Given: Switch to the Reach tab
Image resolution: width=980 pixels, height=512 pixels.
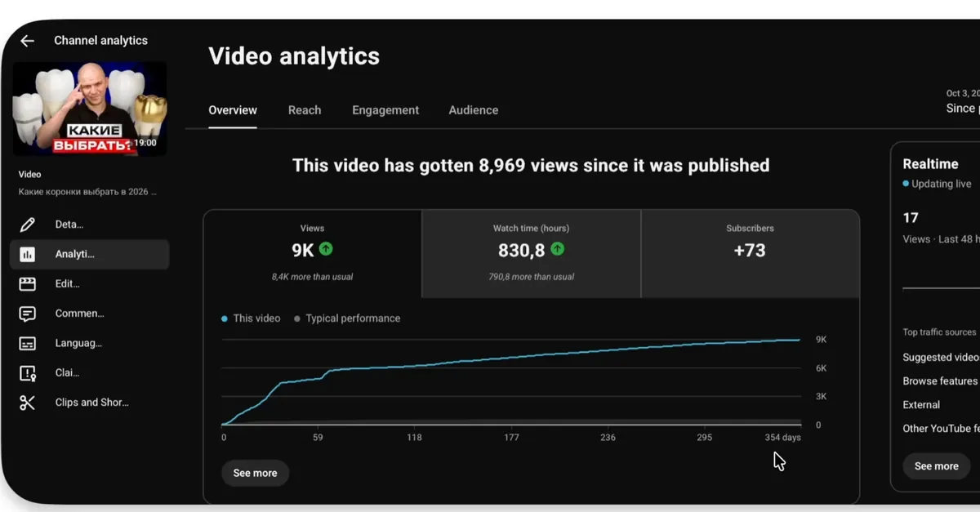Looking at the screenshot, I should point(305,110).
